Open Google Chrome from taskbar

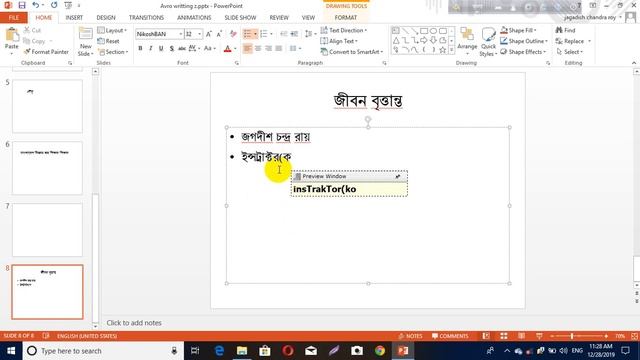(x=380, y=351)
